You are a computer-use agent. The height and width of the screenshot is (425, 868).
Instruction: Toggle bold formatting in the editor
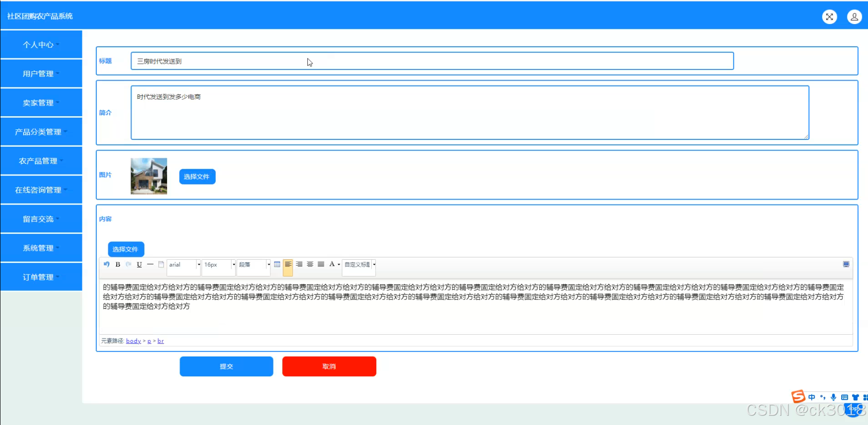click(118, 264)
